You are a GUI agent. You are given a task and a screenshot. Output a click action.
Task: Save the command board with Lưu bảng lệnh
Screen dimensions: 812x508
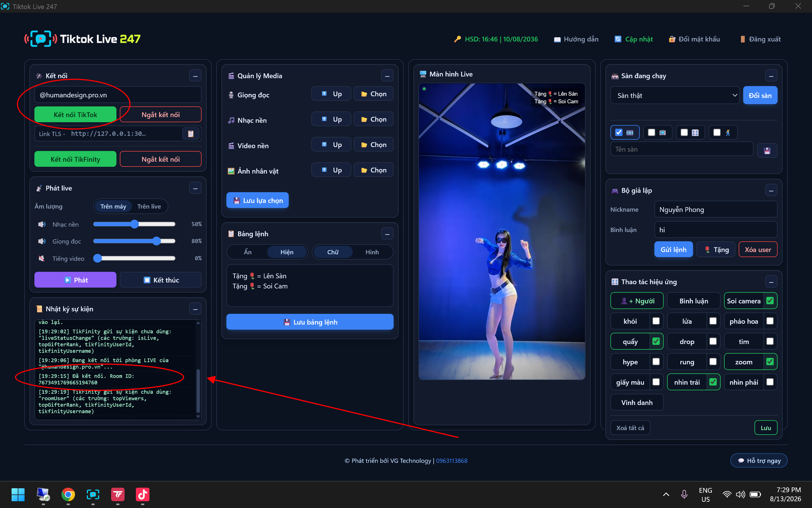coord(310,322)
